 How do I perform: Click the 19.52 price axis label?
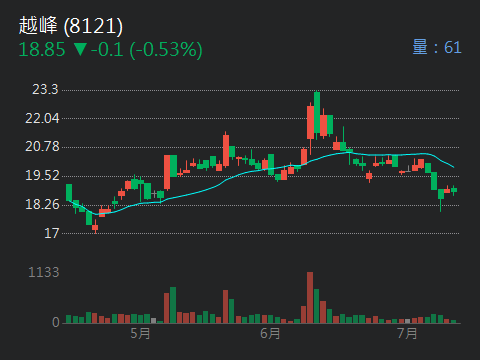coord(42,175)
